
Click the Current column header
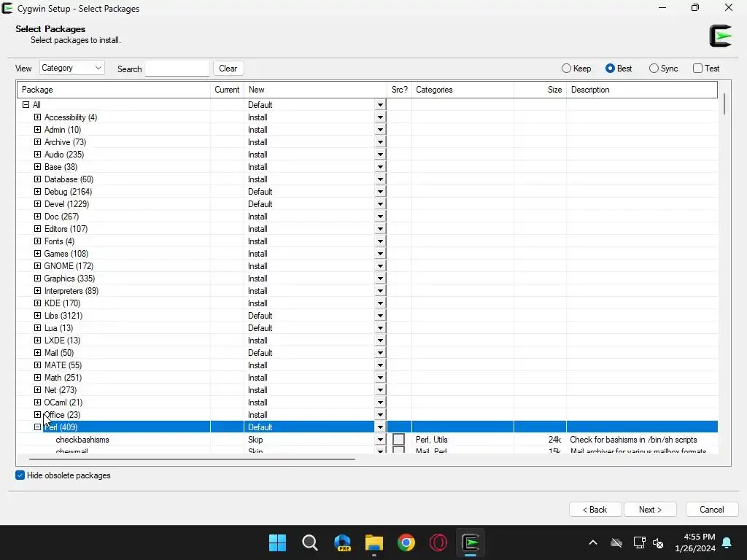pos(228,90)
